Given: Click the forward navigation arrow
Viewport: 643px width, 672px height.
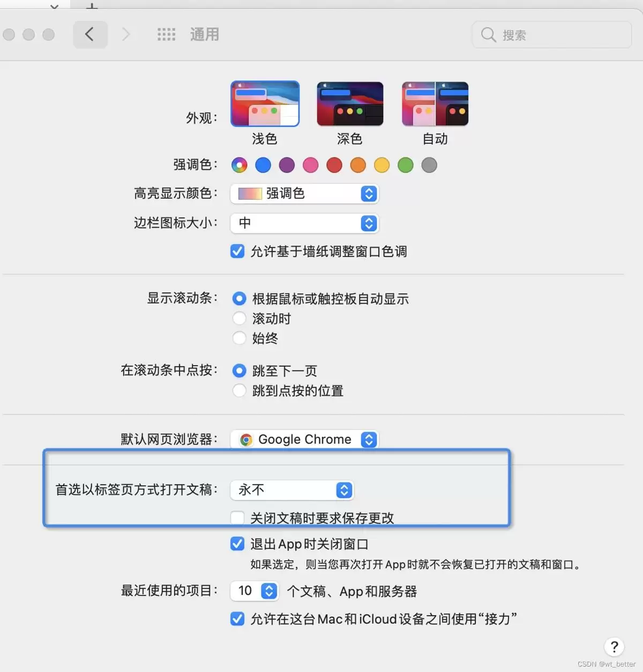Looking at the screenshot, I should (126, 34).
